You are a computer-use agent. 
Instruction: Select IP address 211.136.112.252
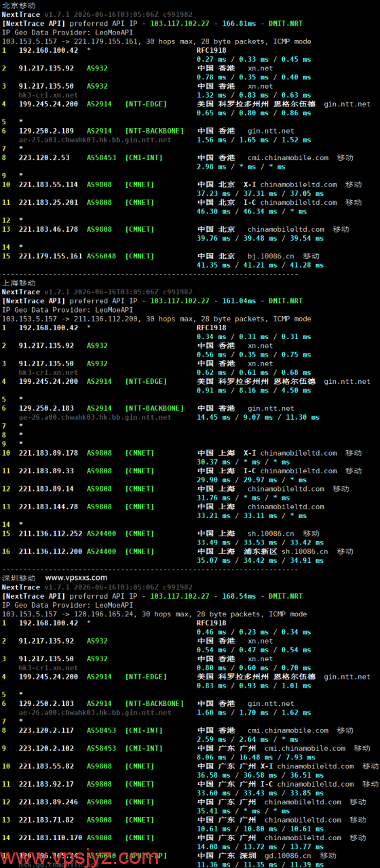click(51, 534)
